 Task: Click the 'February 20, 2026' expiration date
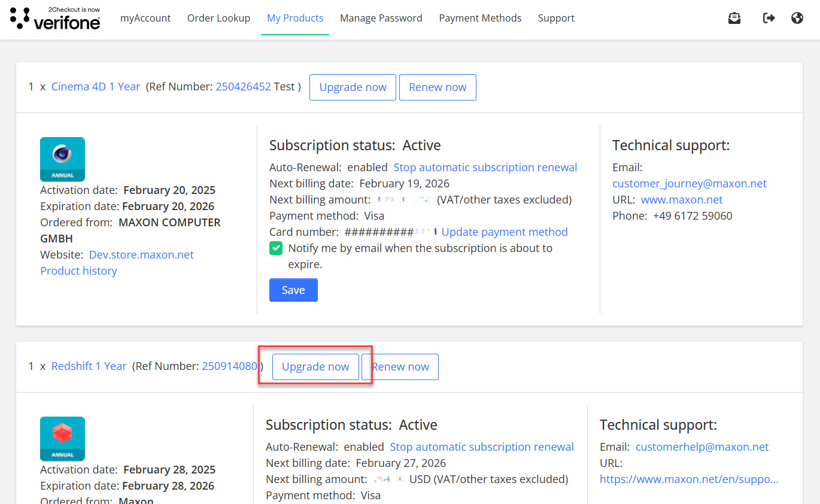tap(168, 207)
